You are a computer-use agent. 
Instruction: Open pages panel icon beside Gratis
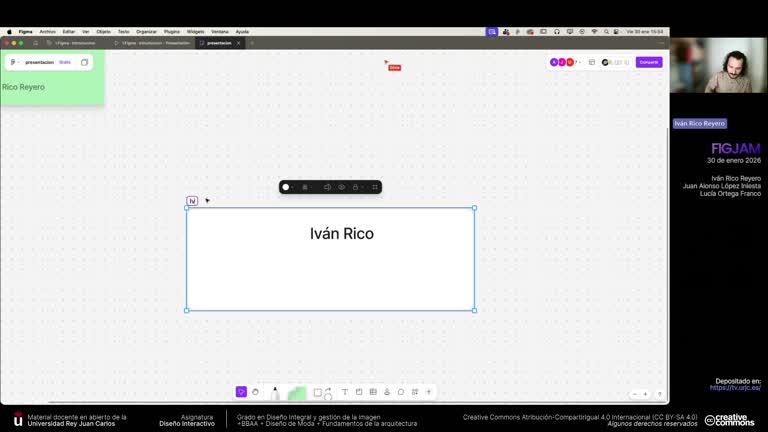coord(84,62)
